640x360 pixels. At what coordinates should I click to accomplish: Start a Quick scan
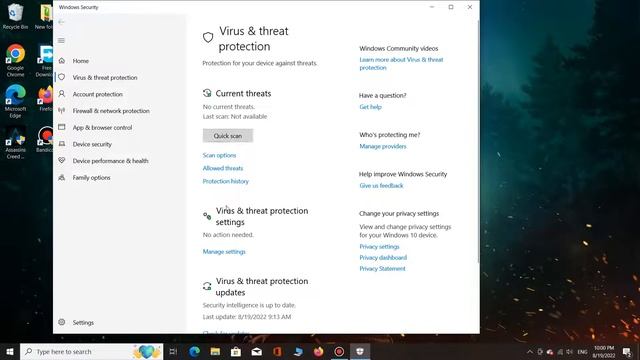pos(228,136)
